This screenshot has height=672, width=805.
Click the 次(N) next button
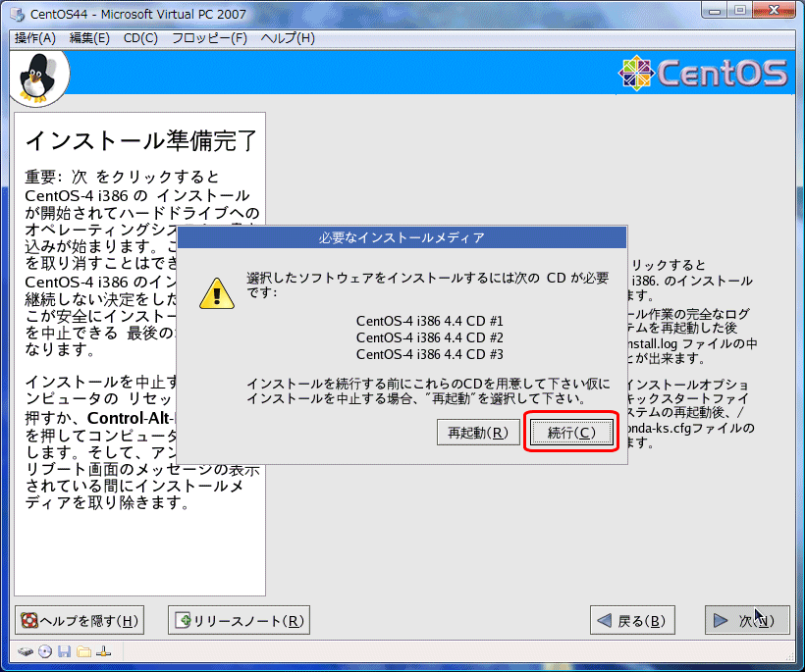tap(747, 620)
